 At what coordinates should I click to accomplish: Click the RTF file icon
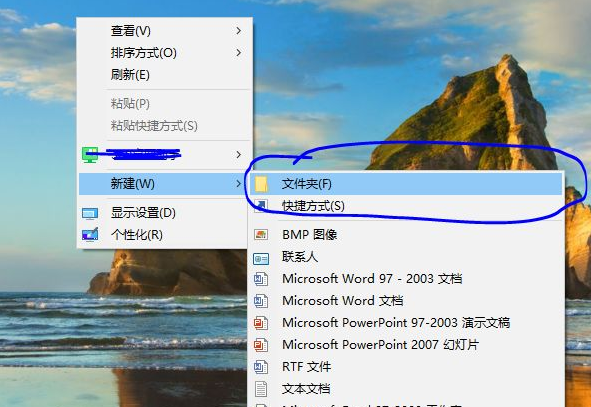point(261,367)
